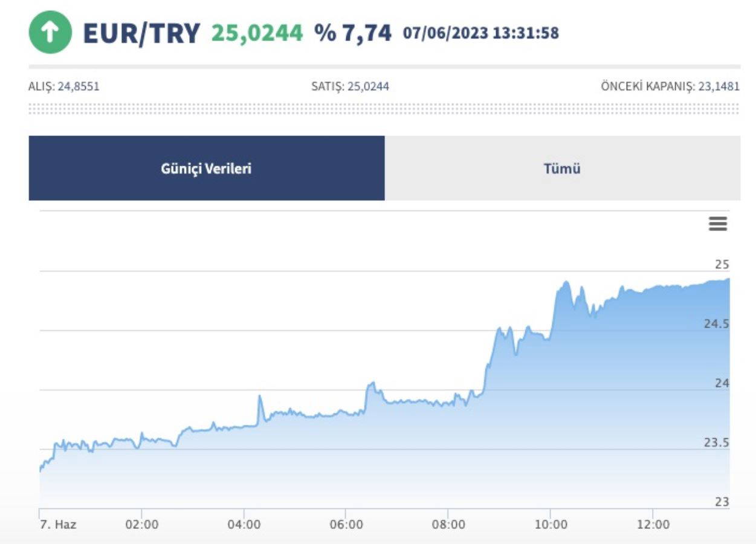
Task: Click the ÖNCEKİ KAPANIŞ: 23,1481 value
Action: tap(670, 86)
